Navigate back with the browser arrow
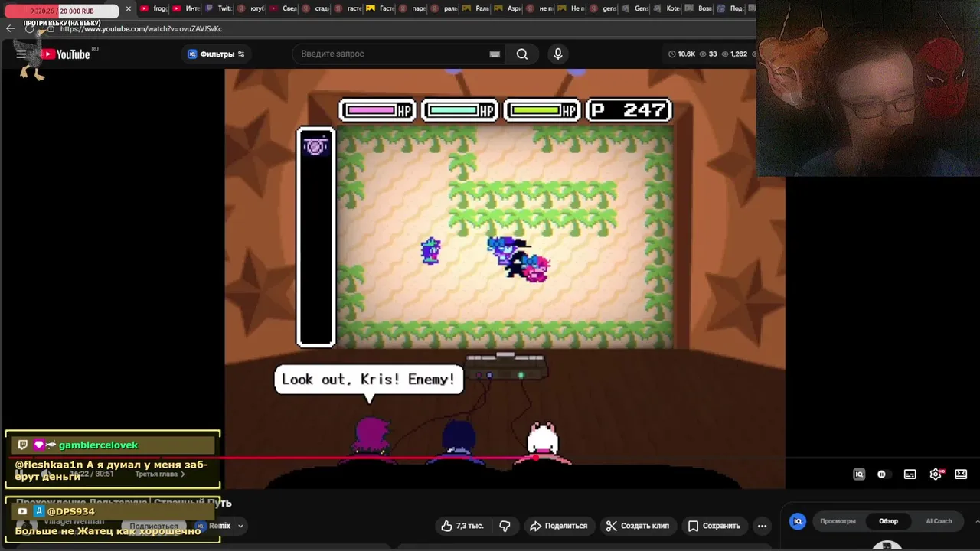 click(10, 28)
